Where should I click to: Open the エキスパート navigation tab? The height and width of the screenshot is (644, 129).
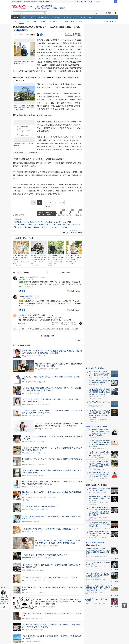43,17
